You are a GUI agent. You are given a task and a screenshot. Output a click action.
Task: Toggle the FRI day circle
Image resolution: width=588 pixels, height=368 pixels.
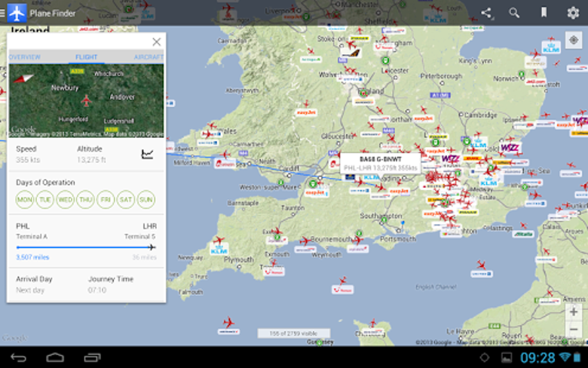pyautogui.click(x=105, y=200)
